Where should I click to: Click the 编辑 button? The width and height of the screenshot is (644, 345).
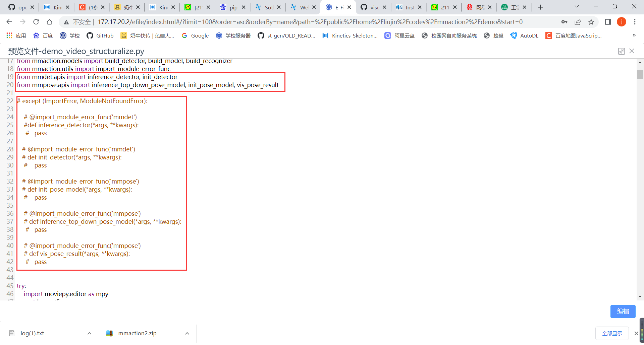point(623,312)
